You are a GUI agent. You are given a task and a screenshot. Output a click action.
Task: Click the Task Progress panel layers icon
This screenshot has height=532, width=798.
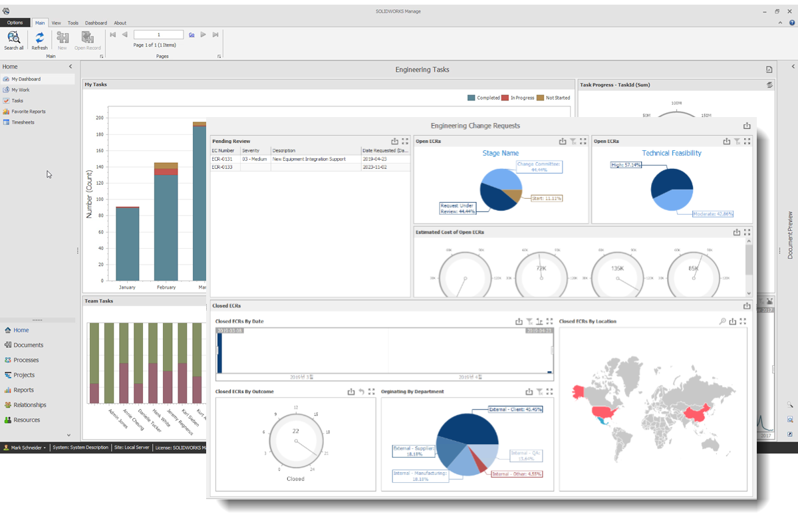(x=769, y=85)
